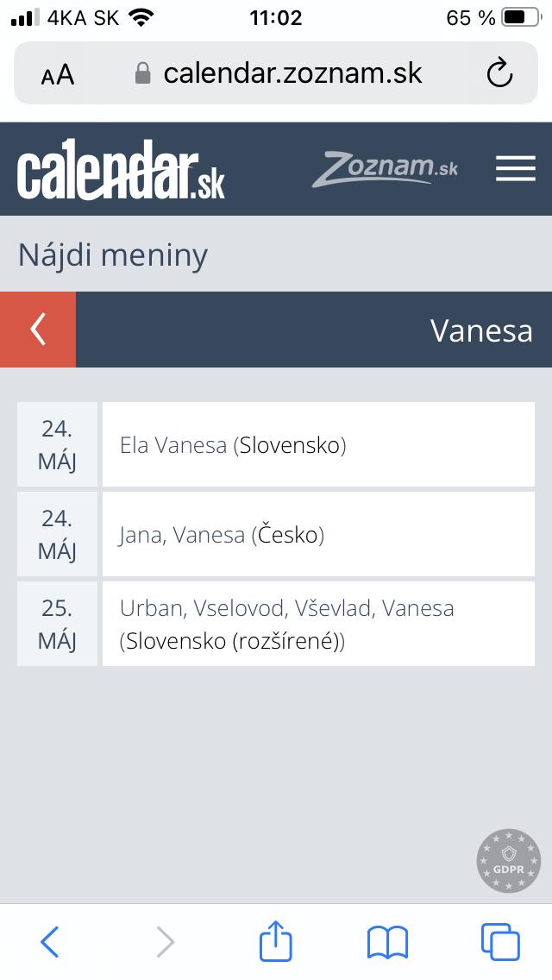The height and width of the screenshot is (980, 552).
Task: Click the GDPR badge icon
Action: [509, 861]
